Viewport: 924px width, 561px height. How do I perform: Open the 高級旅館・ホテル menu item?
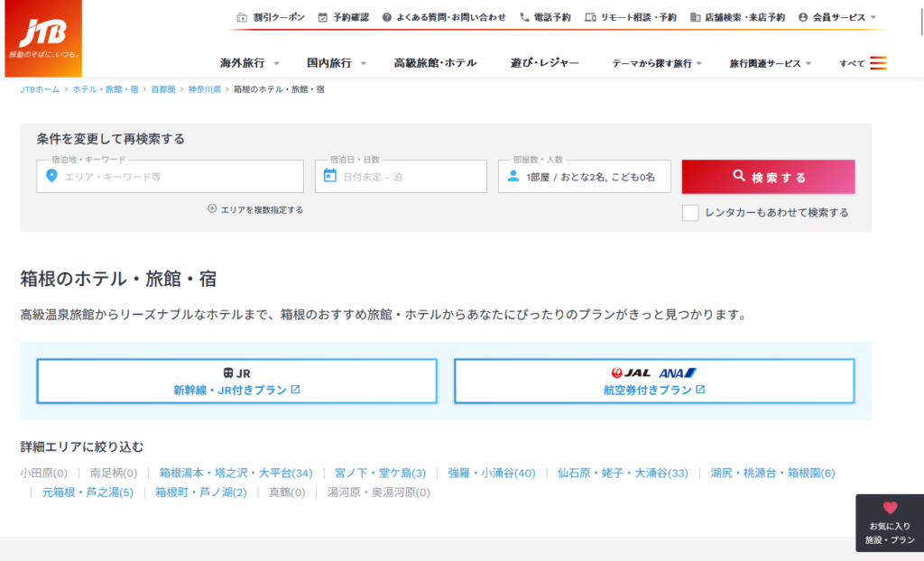pyautogui.click(x=435, y=63)
